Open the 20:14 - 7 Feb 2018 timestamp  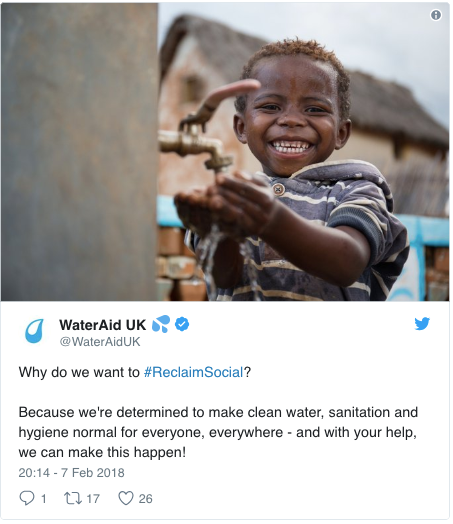(x=71, y=473)
